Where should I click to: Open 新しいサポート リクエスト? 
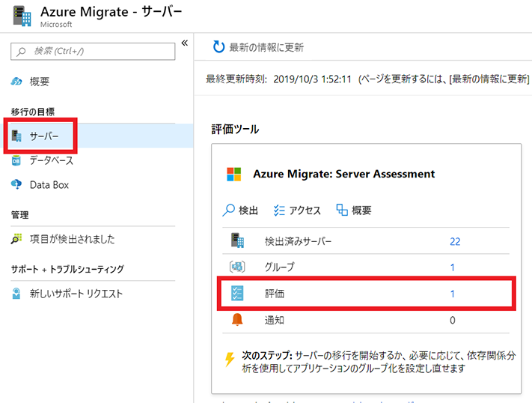coord(76,294)
